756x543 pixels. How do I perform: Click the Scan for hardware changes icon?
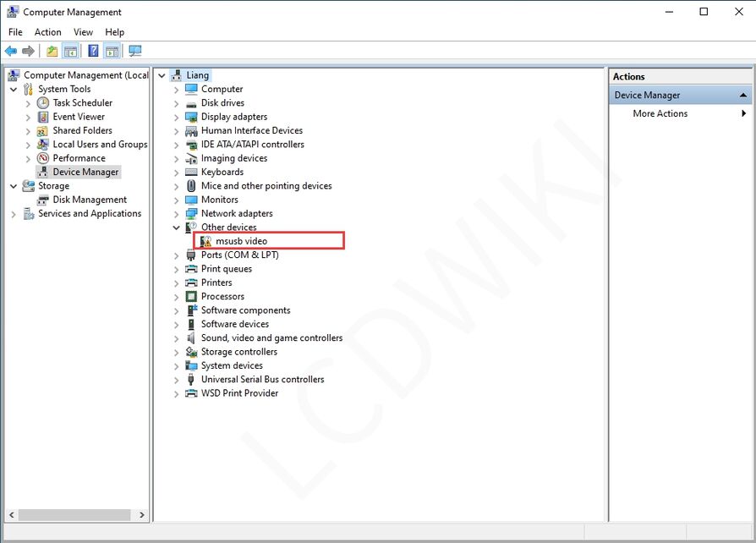[135, 51]
